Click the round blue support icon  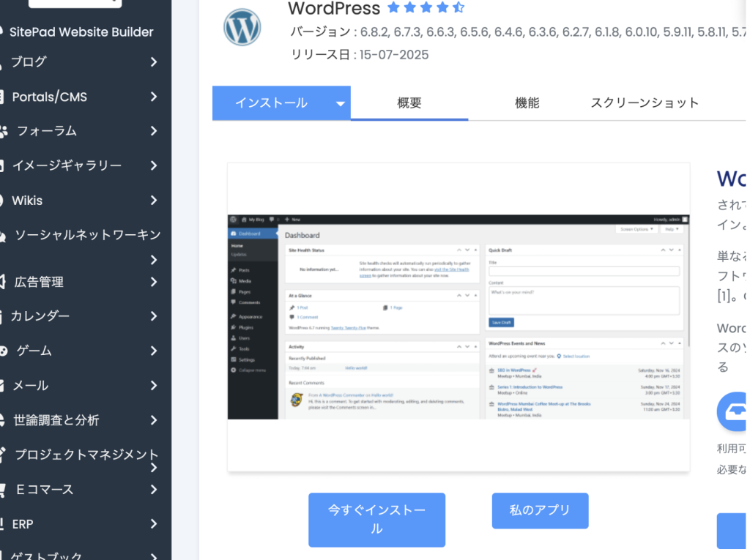[x=732, y=411]
